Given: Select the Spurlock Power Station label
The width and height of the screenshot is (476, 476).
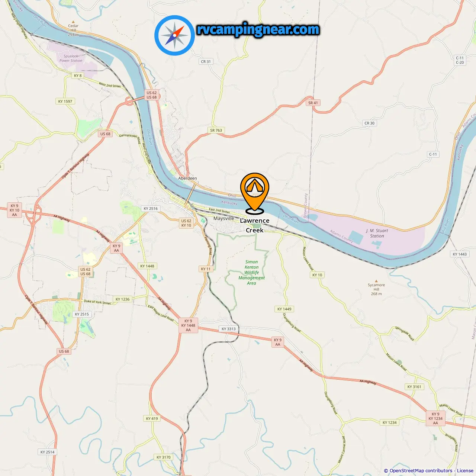Looking at the screenshot, I should coord(71,58).
